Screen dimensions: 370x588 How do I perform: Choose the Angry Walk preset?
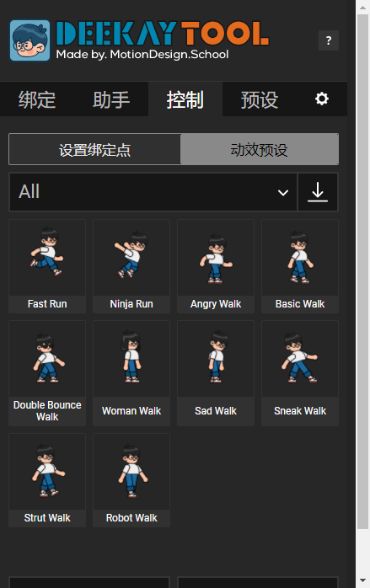[x=216, y=266]
